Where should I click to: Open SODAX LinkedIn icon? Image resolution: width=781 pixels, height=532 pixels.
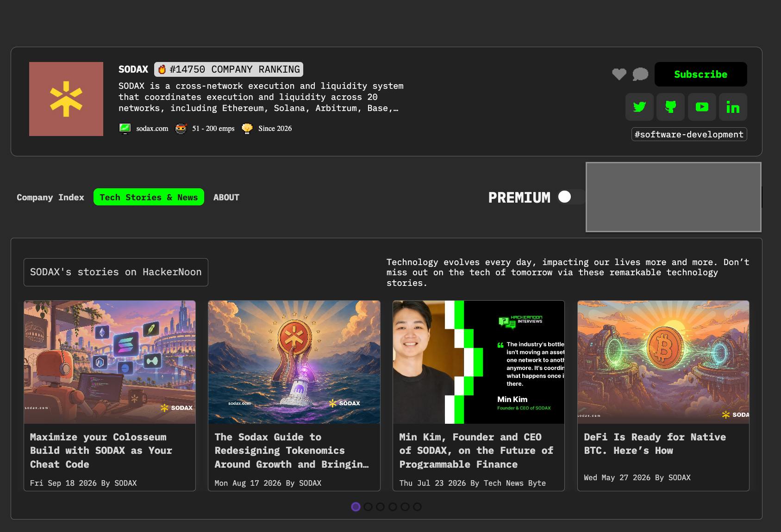733,107
